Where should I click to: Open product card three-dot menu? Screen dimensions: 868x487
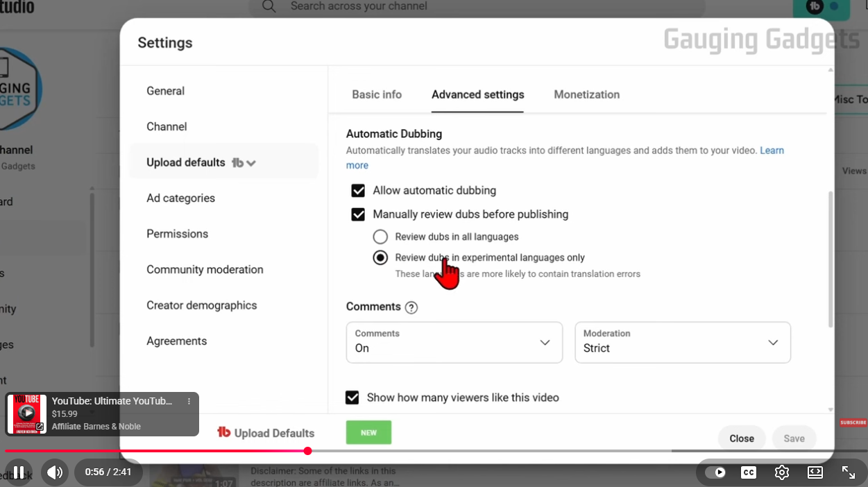point(189,401)
